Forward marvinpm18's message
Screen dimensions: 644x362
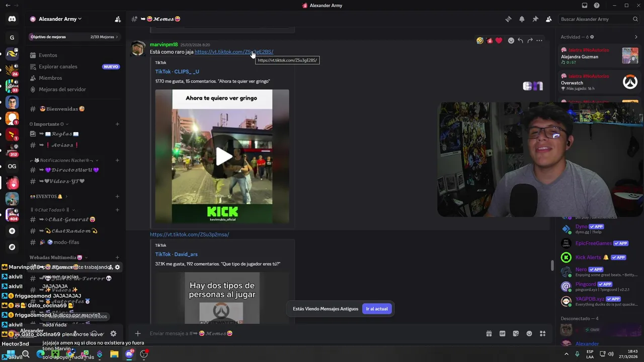530,40
